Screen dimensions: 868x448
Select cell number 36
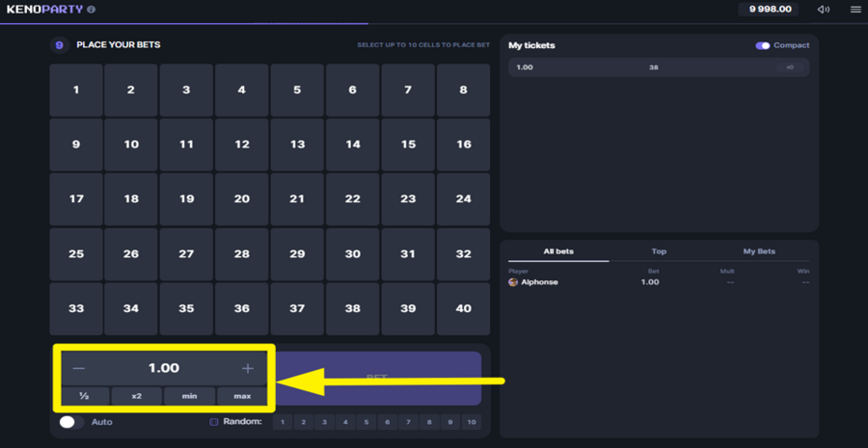coord(242,308)
